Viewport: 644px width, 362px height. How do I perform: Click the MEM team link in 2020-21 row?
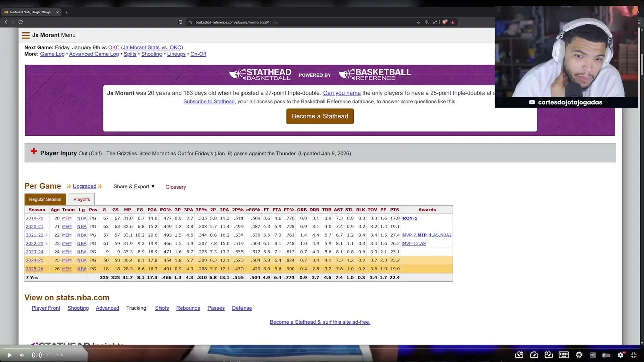tap(67, 227)
